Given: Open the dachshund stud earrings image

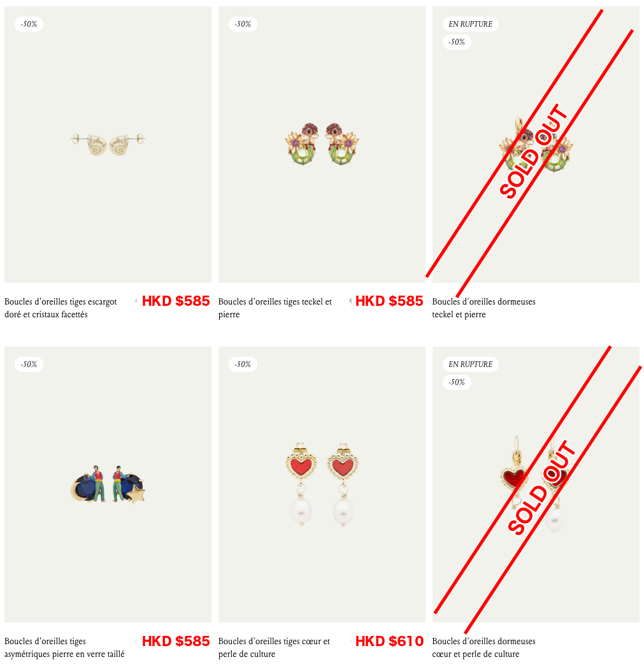Looking at the screenshot, I should [322, 144].
